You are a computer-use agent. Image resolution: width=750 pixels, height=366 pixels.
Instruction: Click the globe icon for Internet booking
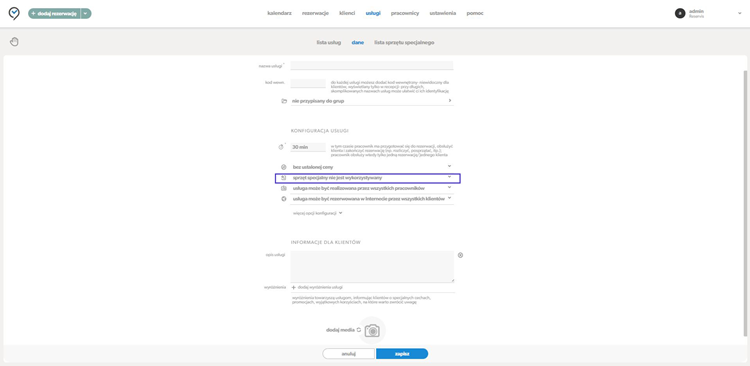pos(284,199)
